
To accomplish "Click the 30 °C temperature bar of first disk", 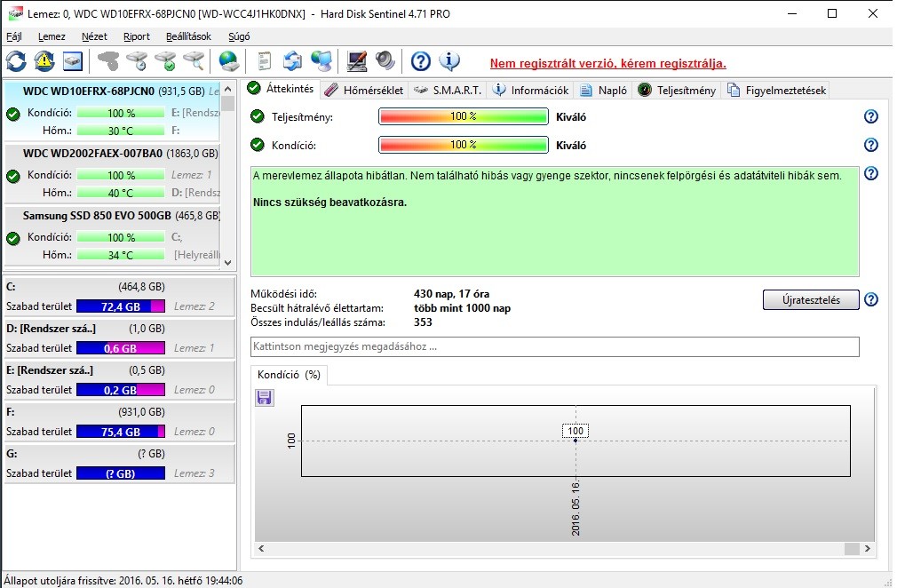I will 121,131.
